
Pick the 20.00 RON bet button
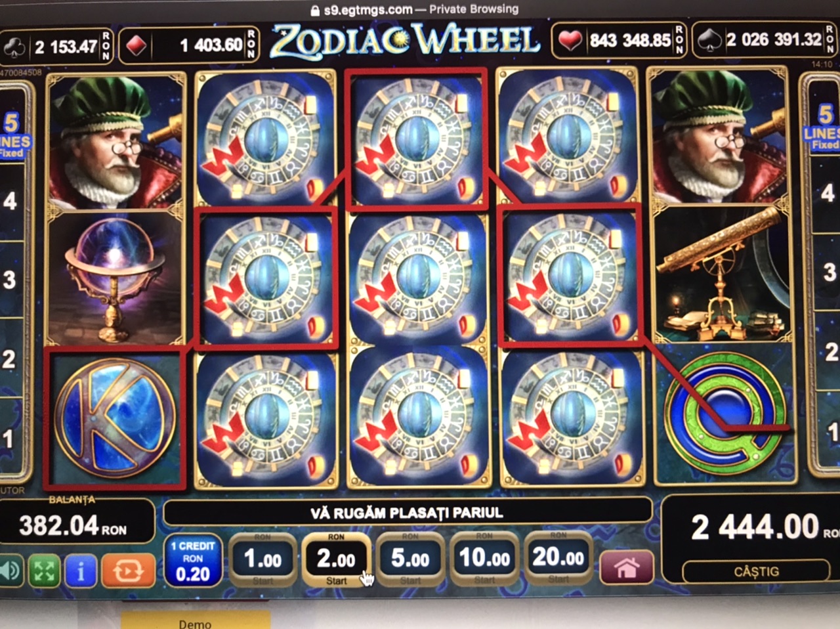[x=558, y=559]
